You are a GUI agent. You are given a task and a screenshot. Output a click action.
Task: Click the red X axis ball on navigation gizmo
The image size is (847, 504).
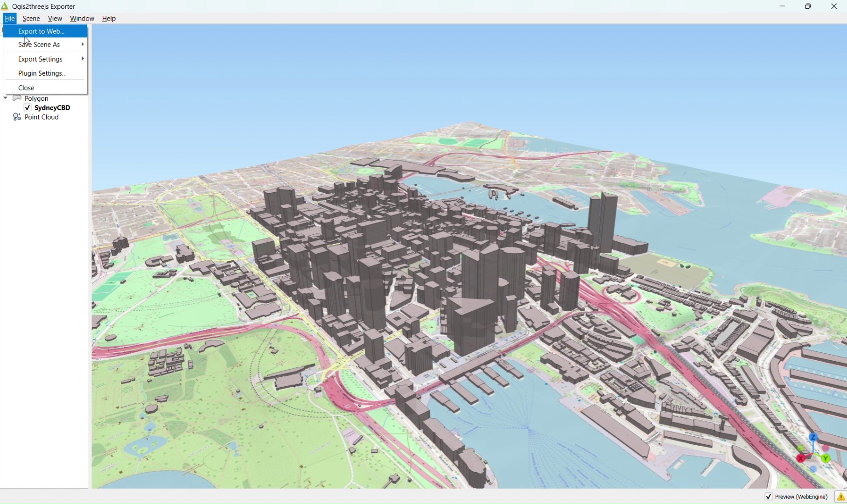801,458
